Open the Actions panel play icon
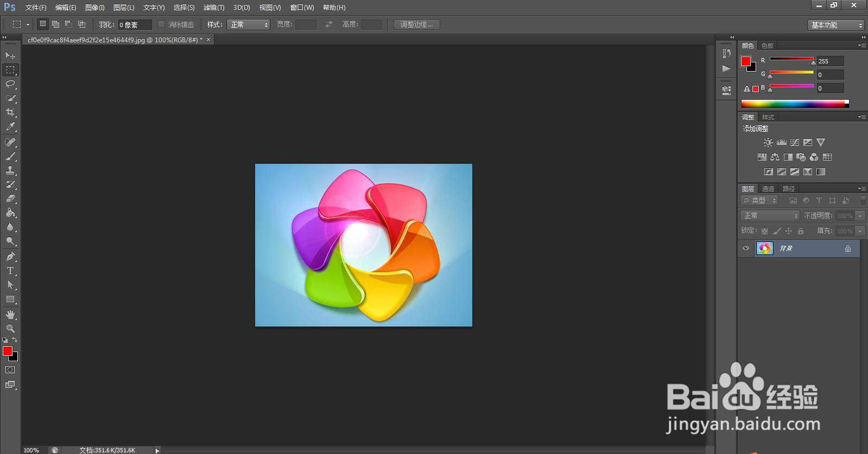The width and height of the screenshot is (868, 454). 726,68
